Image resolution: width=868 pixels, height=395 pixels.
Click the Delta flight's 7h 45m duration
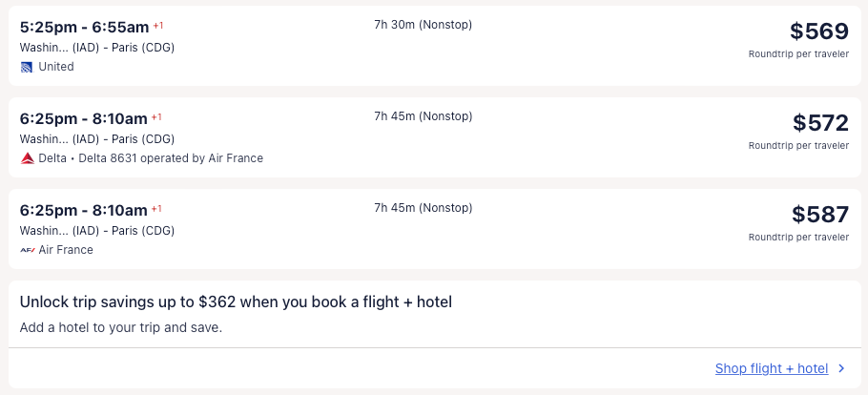click(x=423, y=116)
